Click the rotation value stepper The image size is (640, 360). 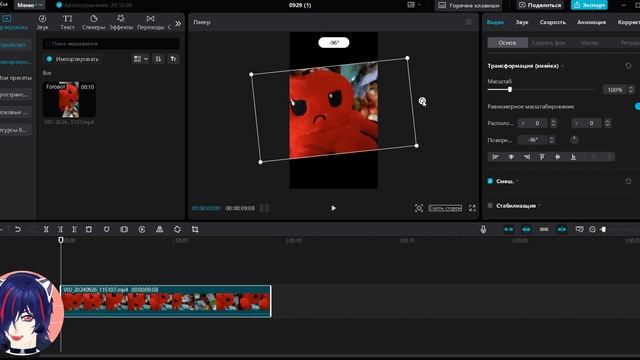point(551,140)
